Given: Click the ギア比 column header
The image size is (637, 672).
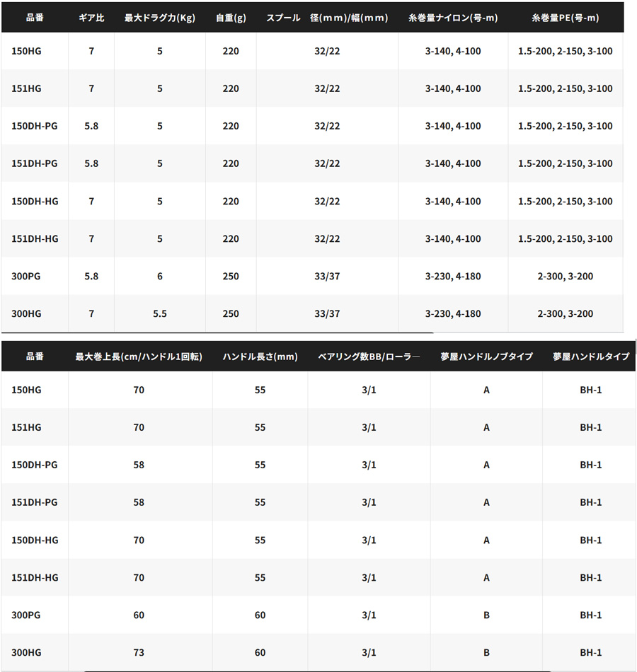Looking at the screenshot, I should (91, 18).
